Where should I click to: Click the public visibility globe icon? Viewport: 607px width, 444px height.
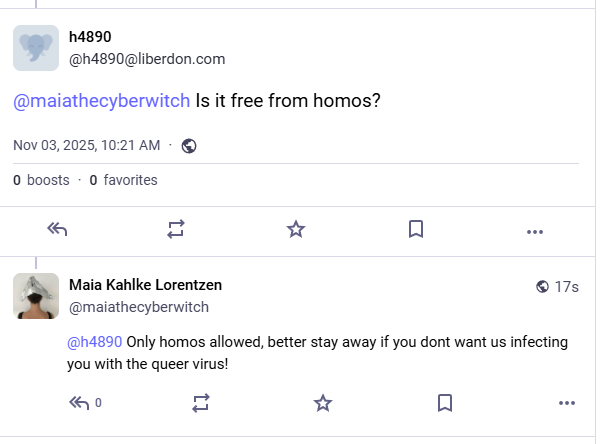pyautogui.click(x=189, y=146)
